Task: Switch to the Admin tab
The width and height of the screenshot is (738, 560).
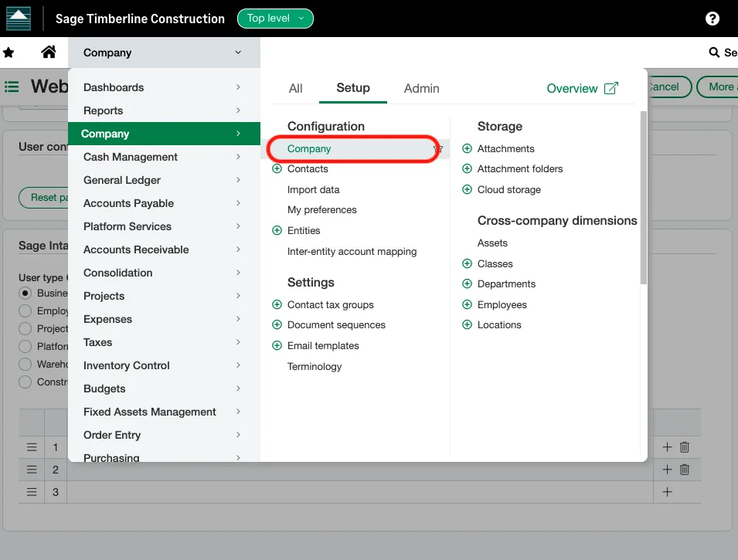Action: [421, 88]
